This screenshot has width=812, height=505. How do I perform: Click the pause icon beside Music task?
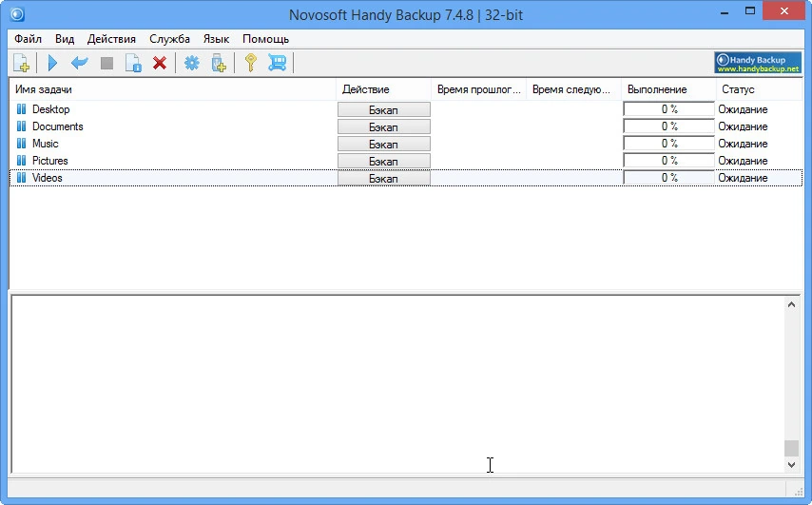click(x=21, y=143)
